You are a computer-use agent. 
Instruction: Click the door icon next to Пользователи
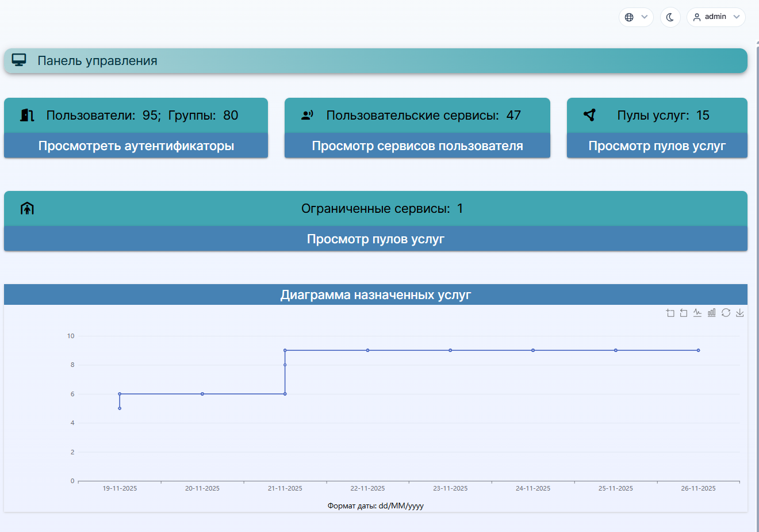(x=27, y=115)
